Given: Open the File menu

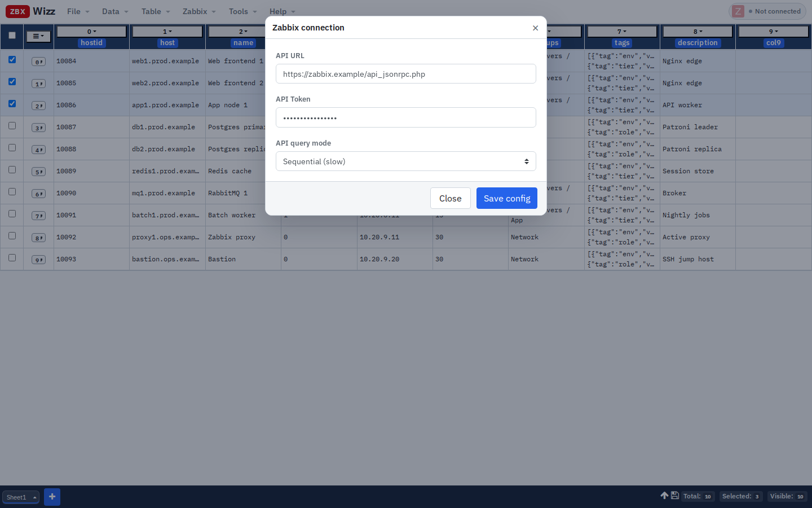Looking at the screenshot, I should [x=78, y=11].
